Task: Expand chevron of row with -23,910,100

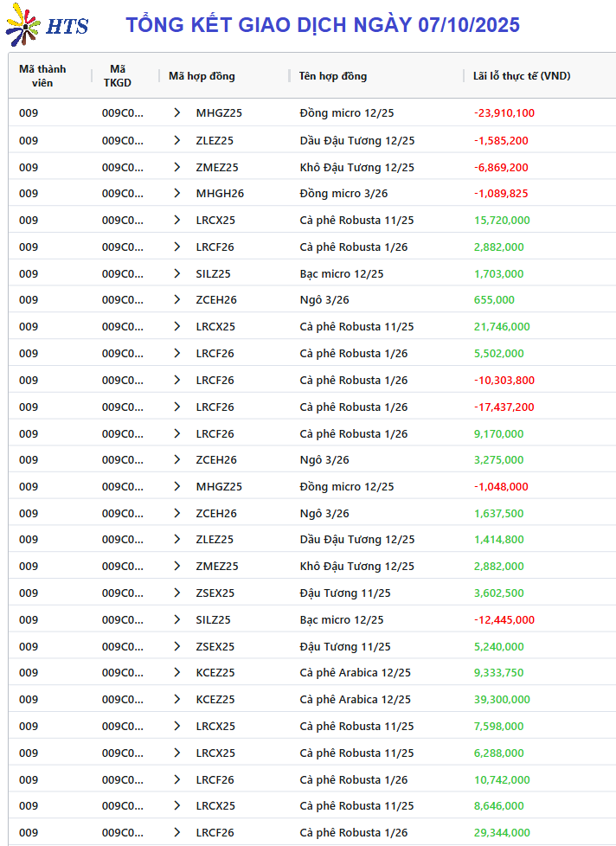Action: click(x=177, y=113)
